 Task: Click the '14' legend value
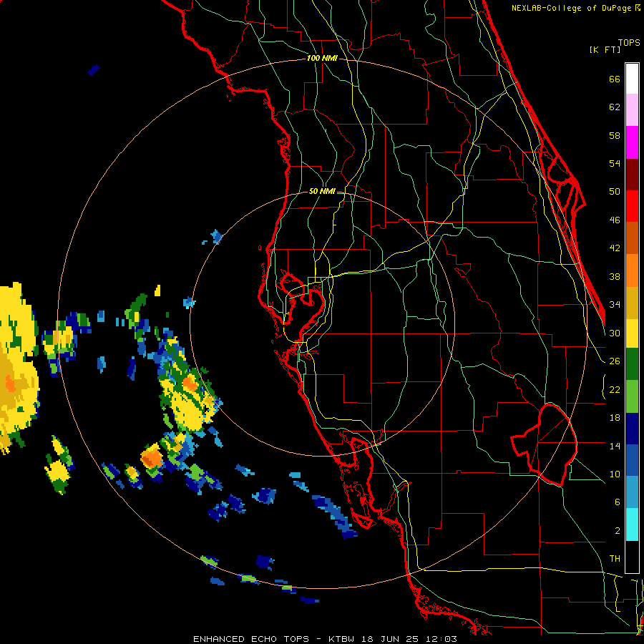click(x=615, y=446)
